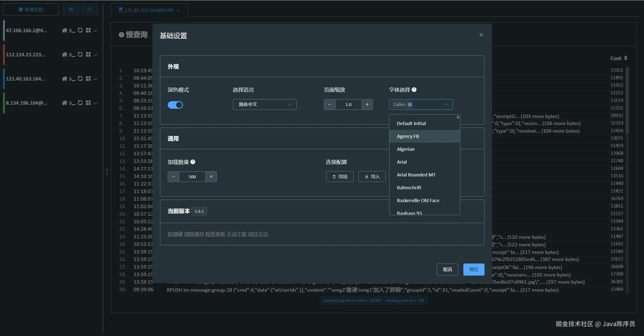Choose Arial Rounded MT from font list
This screenshot has height=336, width=644.
tap(416, 175)
